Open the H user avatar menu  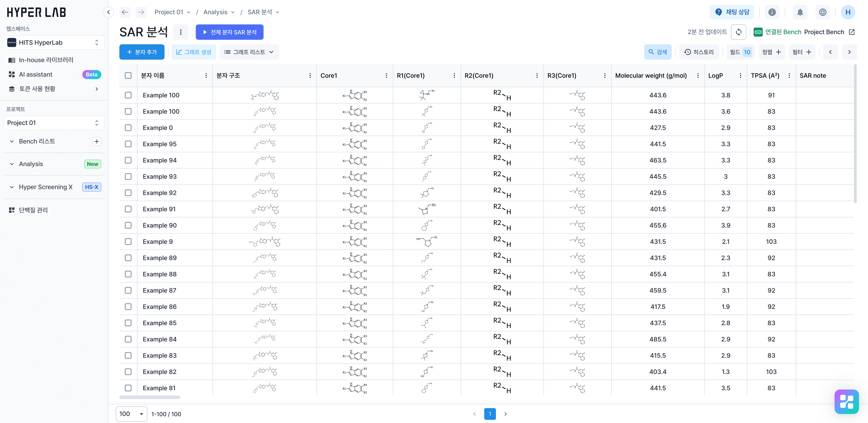pyautogui.click(x=848, y=12)
